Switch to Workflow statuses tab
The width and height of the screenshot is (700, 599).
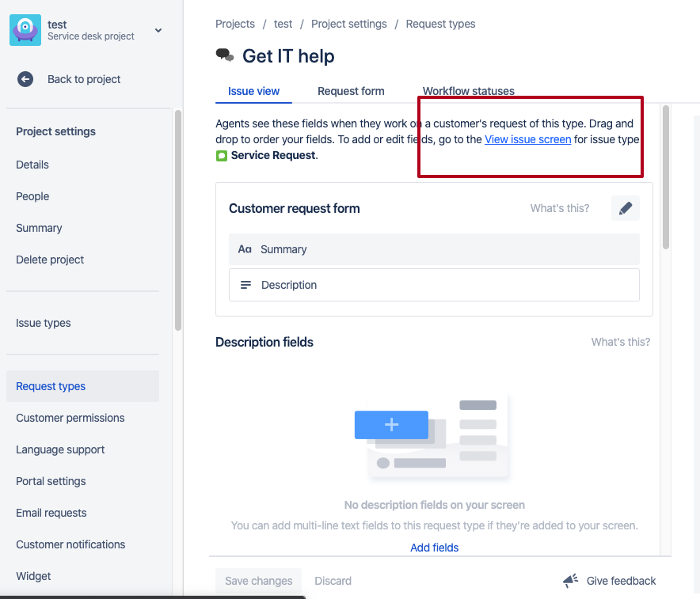469,91
